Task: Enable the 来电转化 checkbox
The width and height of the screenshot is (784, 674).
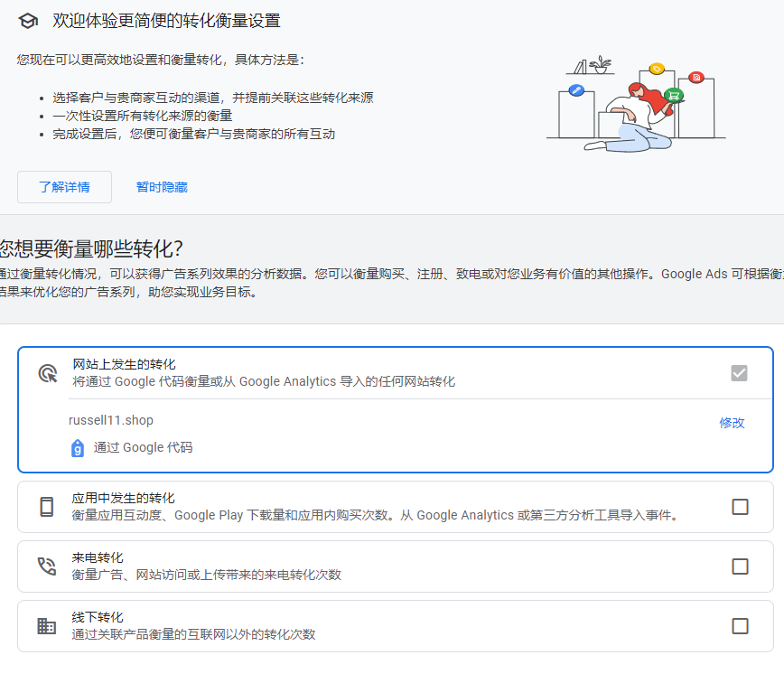Action: pos(741,566)
